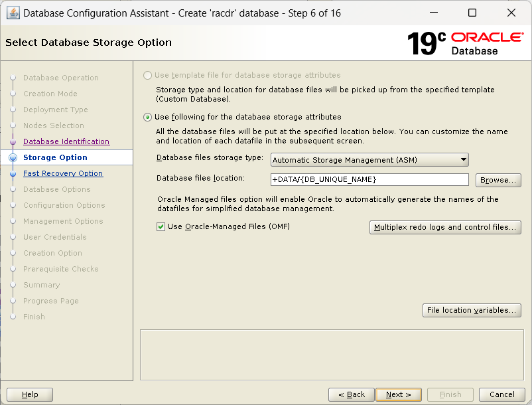The width and height of the screenshot is (532, 405).
Task: Close the Database Configuration Assistant window
Action: [511, 13]
